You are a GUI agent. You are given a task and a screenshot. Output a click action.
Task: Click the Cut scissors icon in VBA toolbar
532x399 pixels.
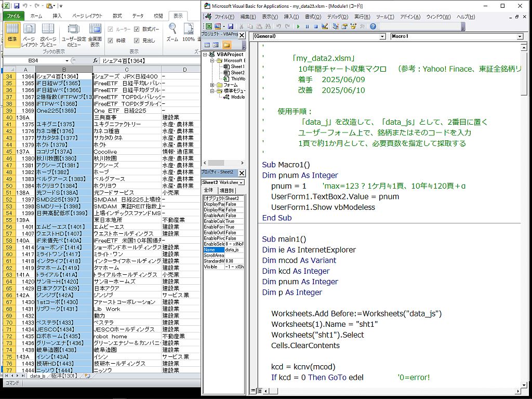pos(241,26)
